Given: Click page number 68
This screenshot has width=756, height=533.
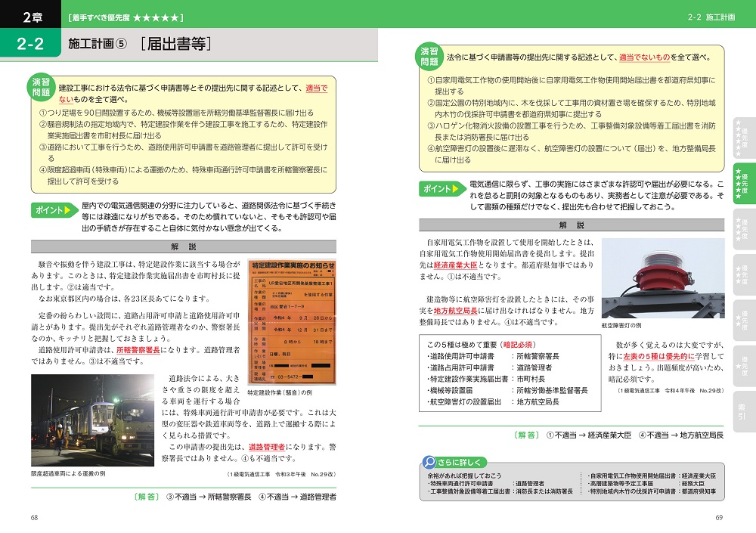Looking at the screenshot, I should click(x=34, y=518).
